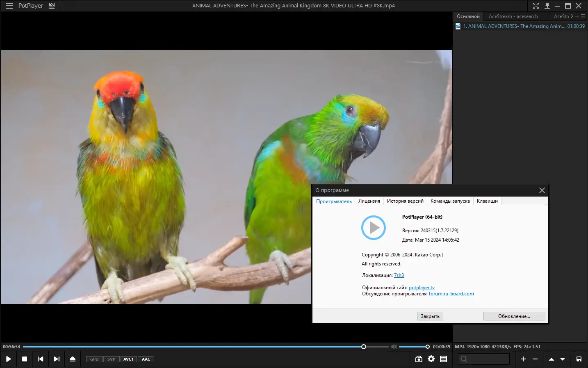Click the Обновление... button
Viewport: 588px width, 368px height.
click(514, 316)
